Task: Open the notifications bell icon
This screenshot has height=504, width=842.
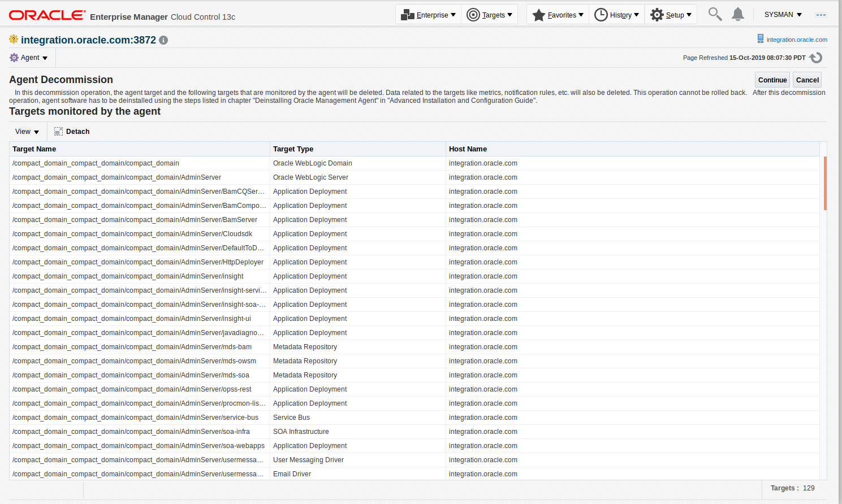Action: click(x=737, y=14)
